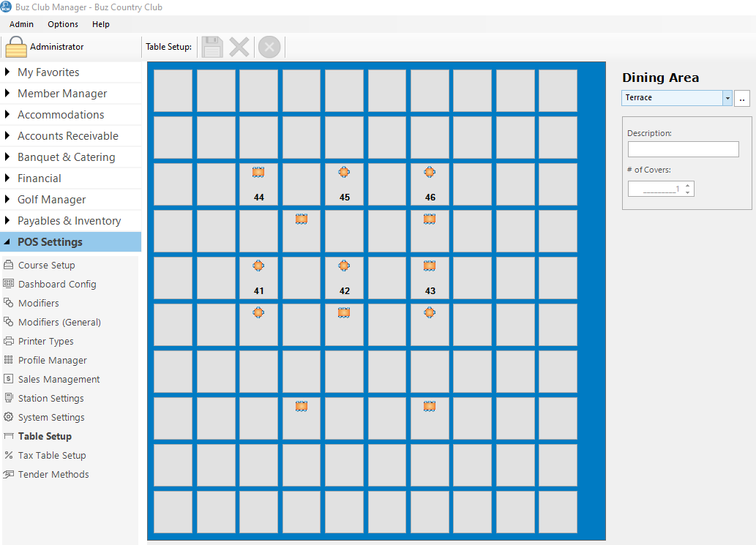Expand the Member Manager section

62,94
